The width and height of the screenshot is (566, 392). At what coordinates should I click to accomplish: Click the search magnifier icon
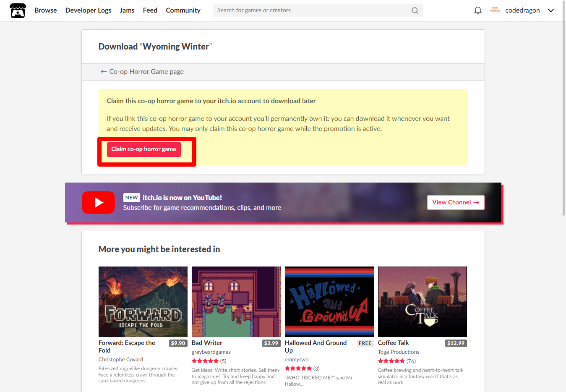pos(415,10)
